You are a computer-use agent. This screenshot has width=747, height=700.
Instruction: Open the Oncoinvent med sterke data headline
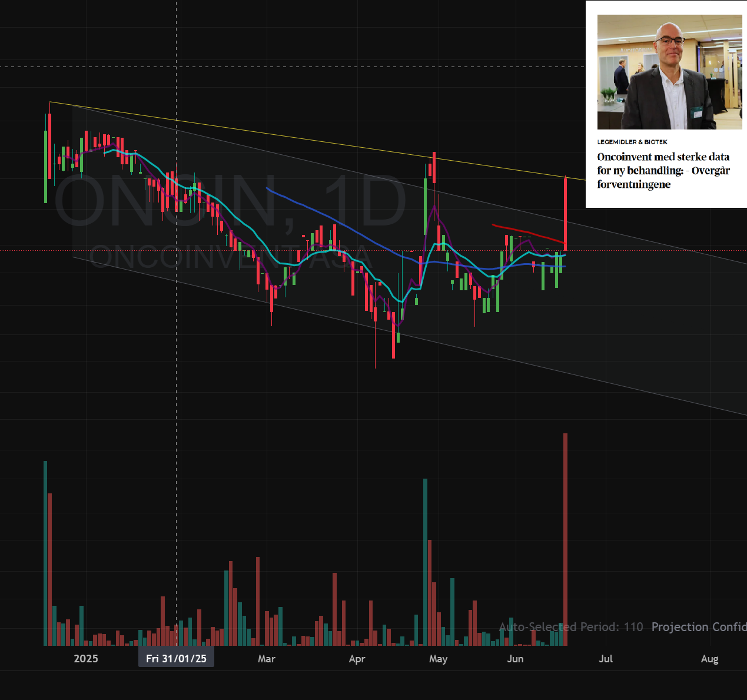pos(663,171)
